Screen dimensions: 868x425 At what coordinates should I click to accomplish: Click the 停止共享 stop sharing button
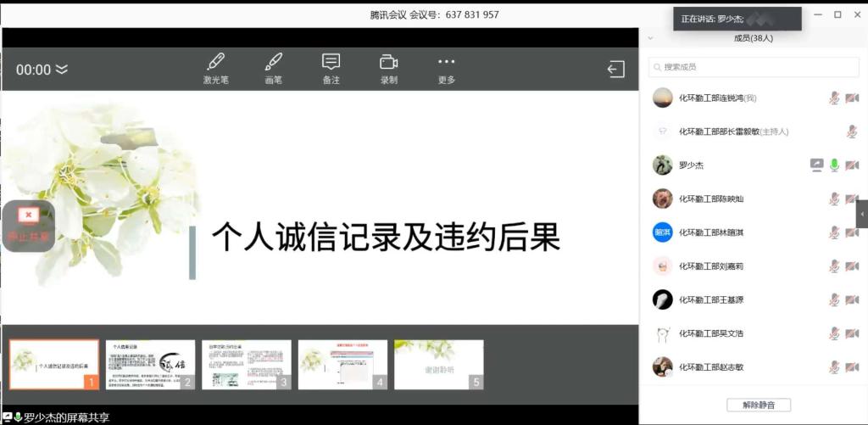[x=29, y=226]
